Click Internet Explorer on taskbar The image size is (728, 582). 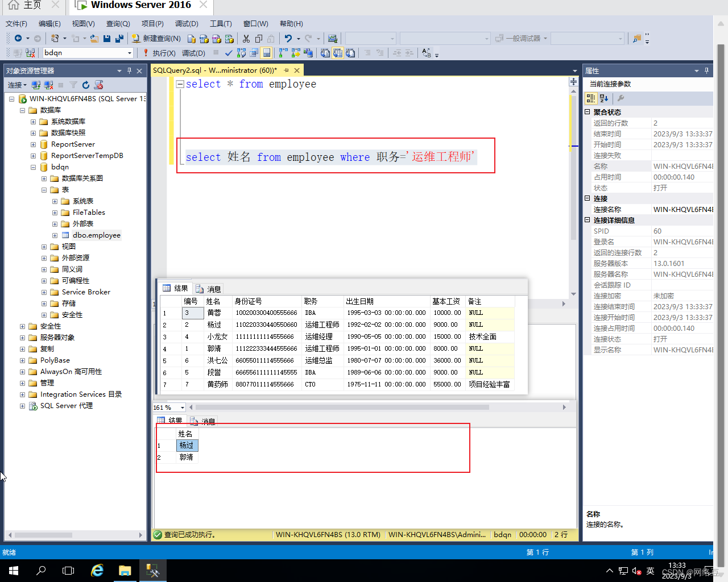click(x=97, y=570)
